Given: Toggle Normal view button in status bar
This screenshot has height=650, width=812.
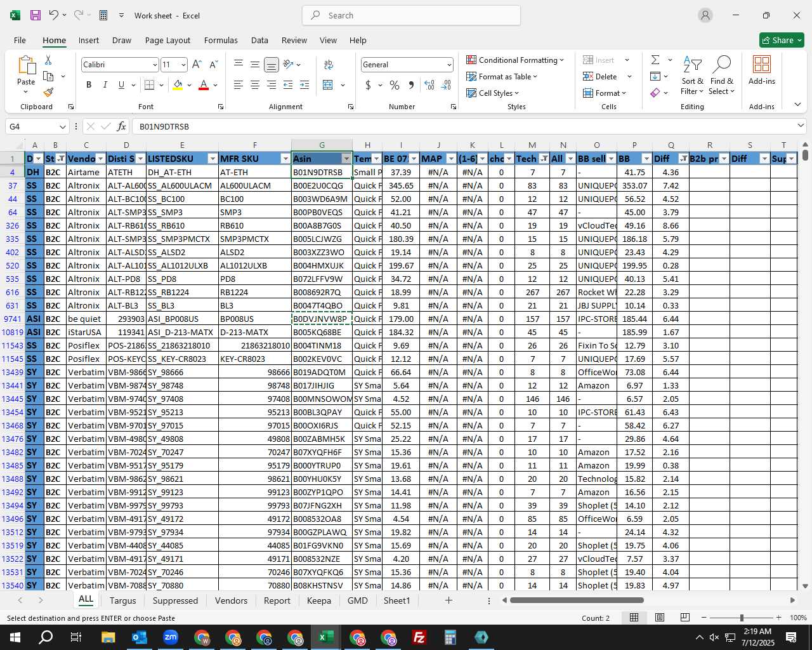Looking at the screenshot, I should pos(634,618).
